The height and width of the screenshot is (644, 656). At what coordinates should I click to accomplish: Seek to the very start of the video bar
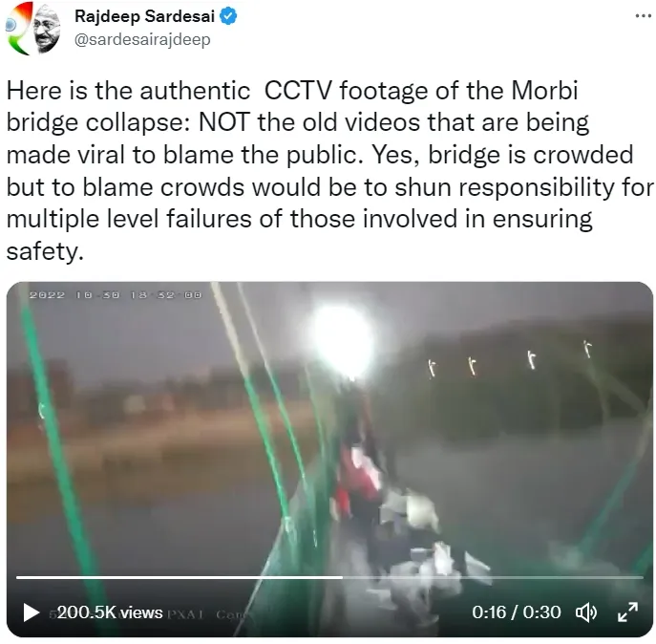pos(17,577)
